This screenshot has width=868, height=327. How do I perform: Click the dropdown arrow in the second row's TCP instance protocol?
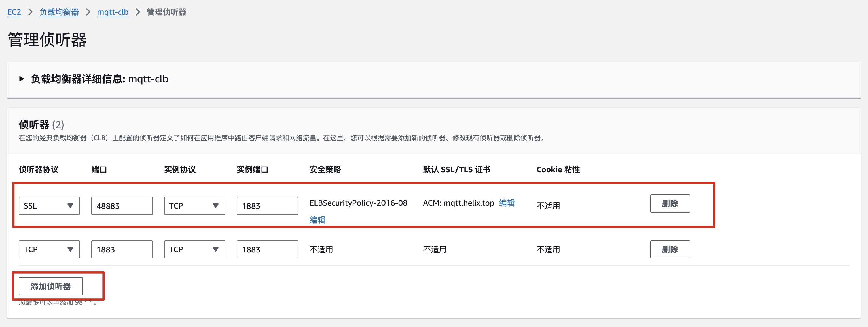click(216, 249)
